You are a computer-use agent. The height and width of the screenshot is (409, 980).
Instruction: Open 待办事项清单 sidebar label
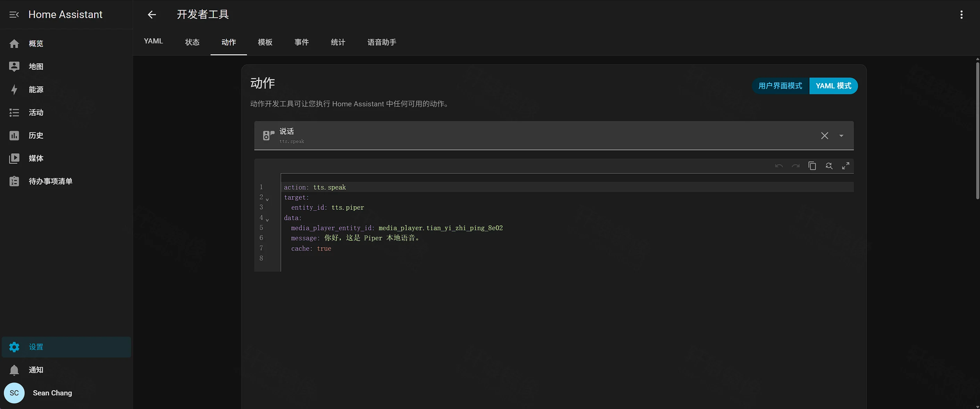click(x=51, y=181)
